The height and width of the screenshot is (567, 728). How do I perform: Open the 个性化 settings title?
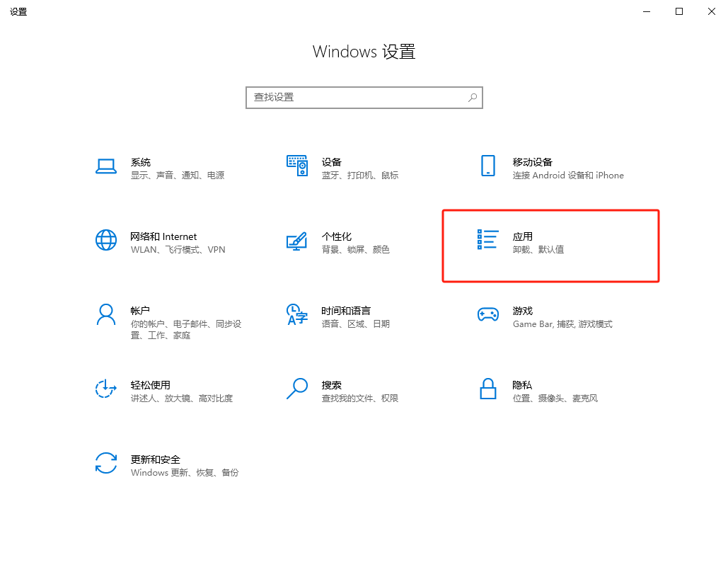click(x=337, y=236)
